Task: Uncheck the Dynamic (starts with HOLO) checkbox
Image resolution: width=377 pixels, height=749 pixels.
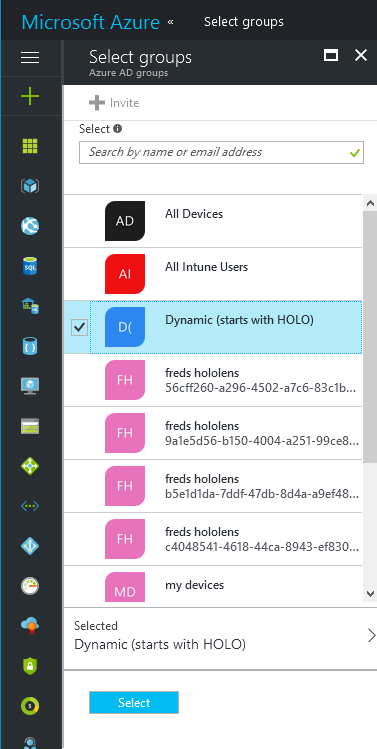Action: pos(79,327)
